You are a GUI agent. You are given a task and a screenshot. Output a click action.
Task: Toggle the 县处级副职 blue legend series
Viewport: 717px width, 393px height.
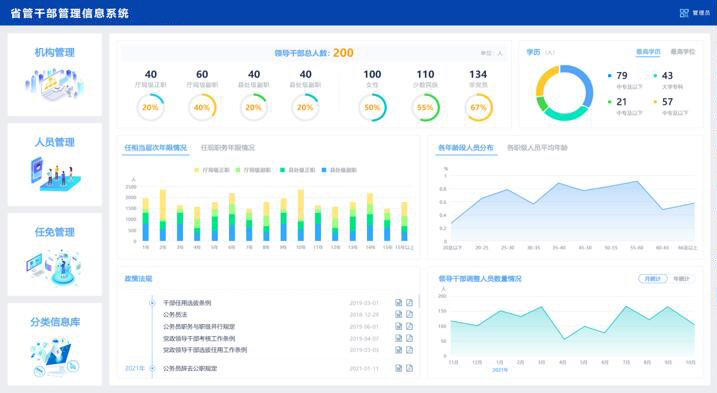[339, 170]
